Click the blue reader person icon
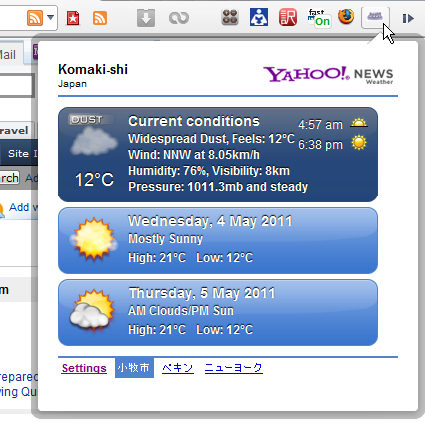Image resolution: width=425 pixels, height=439 pixels. 259,17
